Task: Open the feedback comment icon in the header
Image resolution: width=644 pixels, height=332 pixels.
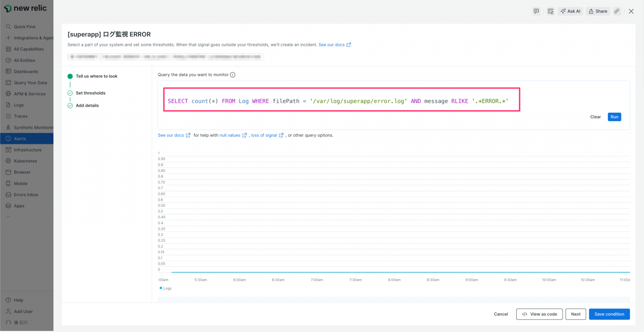Action: (x=536, y=11)
